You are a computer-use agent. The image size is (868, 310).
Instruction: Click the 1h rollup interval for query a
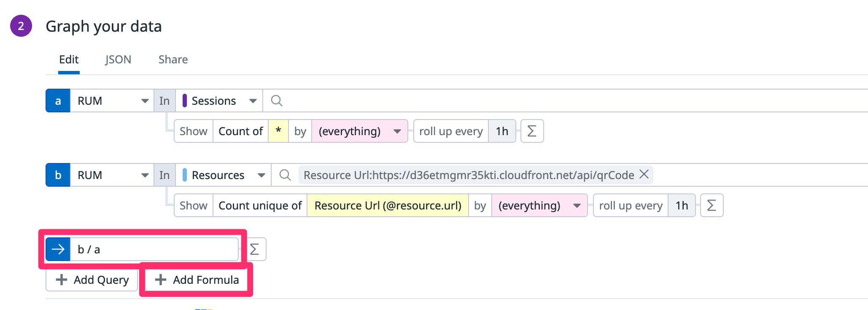point(502,131)
